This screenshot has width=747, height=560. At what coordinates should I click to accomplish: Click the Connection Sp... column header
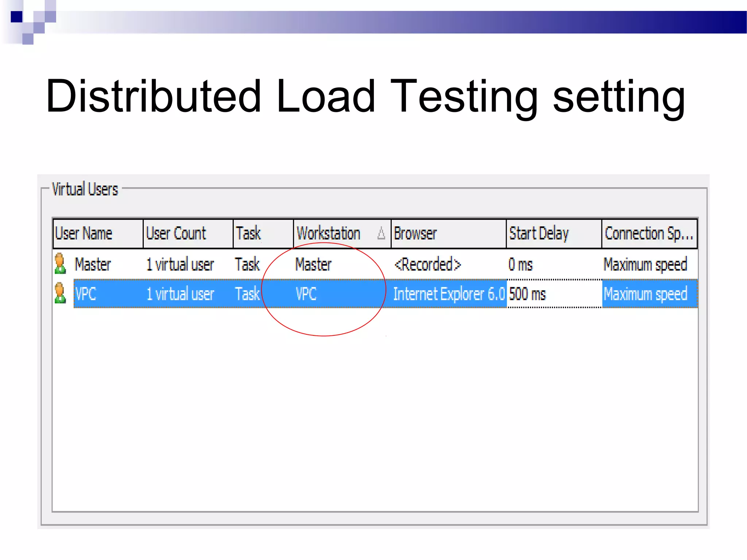pyautogui.click(x=650, y=234)
